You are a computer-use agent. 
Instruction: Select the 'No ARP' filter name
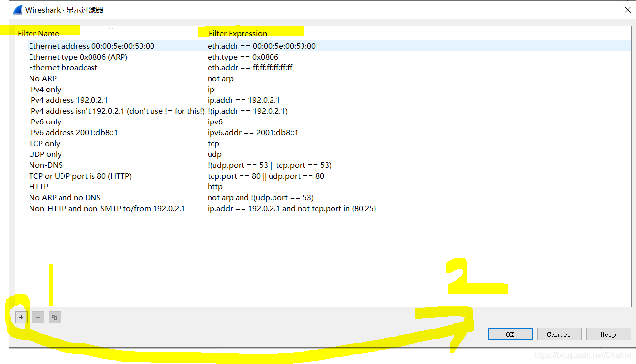(43, 78)
